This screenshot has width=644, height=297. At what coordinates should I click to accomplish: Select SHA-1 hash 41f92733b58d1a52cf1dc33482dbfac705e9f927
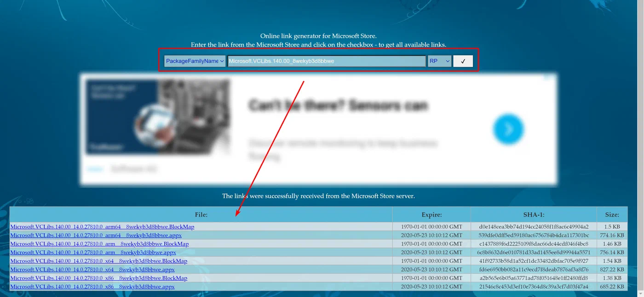(x=534, y=261)
